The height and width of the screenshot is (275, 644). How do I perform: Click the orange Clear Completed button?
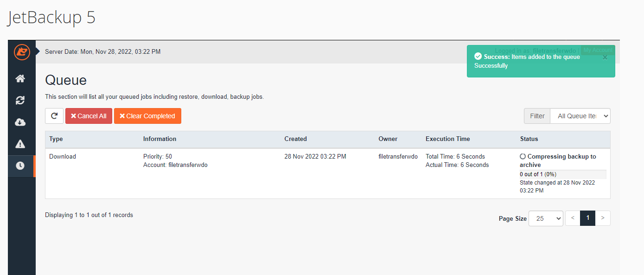click(147, 116)
